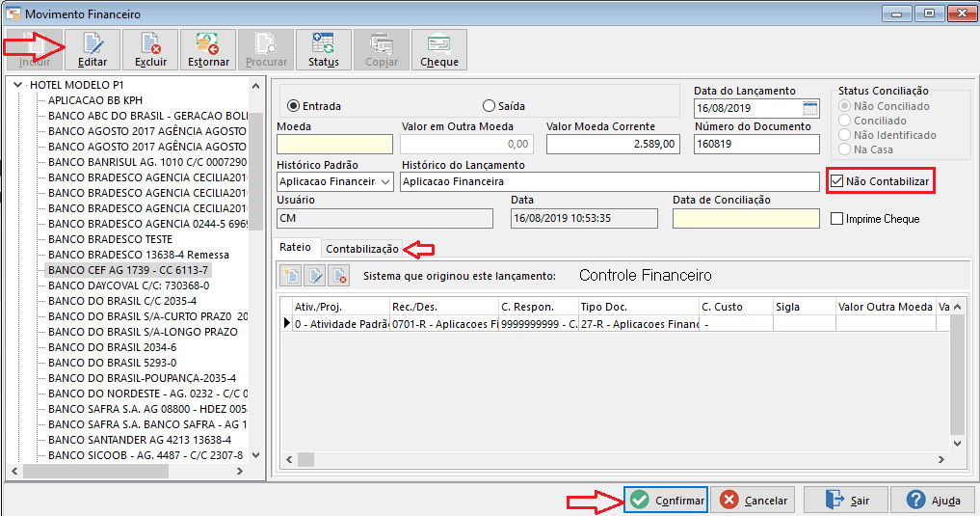The width and height of the screenshot is (980, 516).
Task: Click the Cheque toolbar button
Action: pyautogui.click(x=439, y=49)
